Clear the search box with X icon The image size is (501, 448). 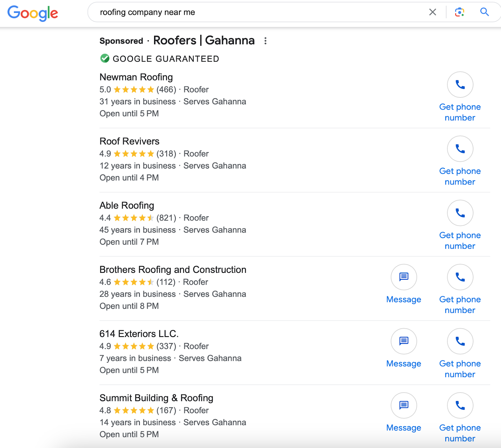click(432, 12)
